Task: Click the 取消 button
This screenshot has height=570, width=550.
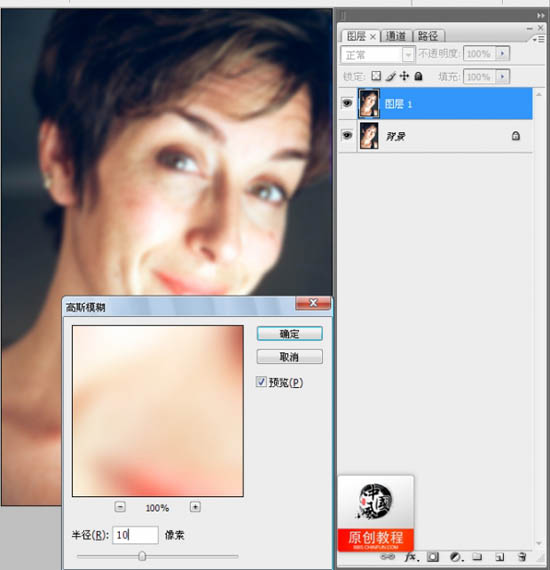Action: (289, 357)
